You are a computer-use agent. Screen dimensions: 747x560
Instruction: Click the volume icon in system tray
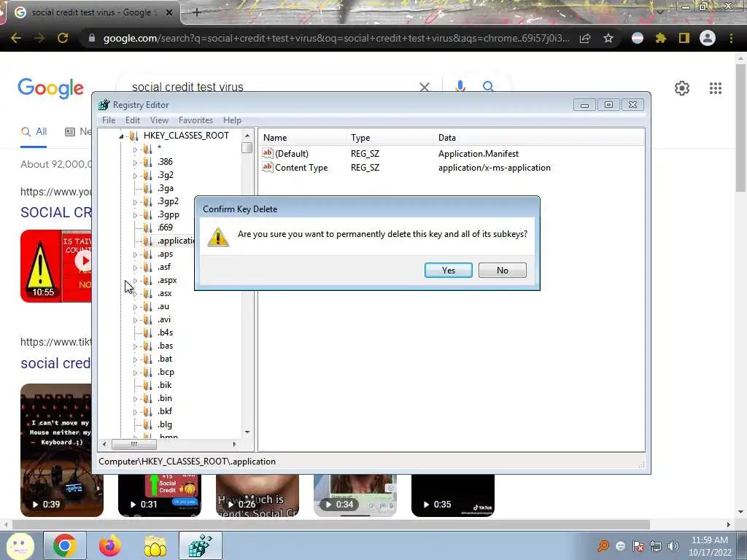click(x=673, y=546)
